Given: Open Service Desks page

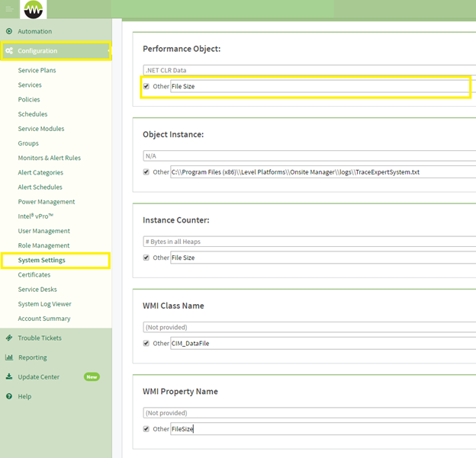Looking at the screenshot, I should tap(37, 289).
